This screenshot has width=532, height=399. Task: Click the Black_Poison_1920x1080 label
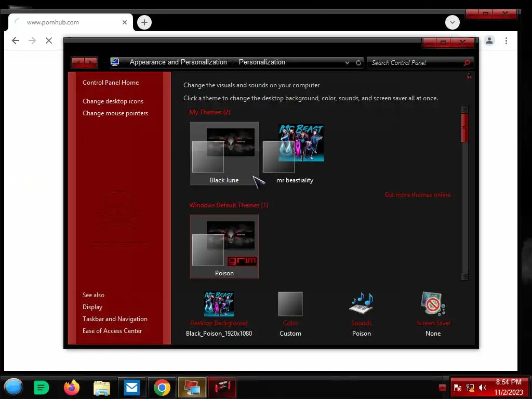coord(219,334)
